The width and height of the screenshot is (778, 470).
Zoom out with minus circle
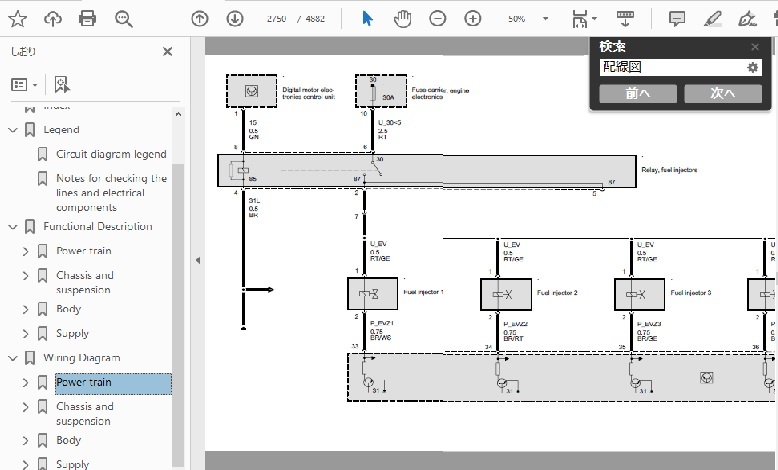437,19
